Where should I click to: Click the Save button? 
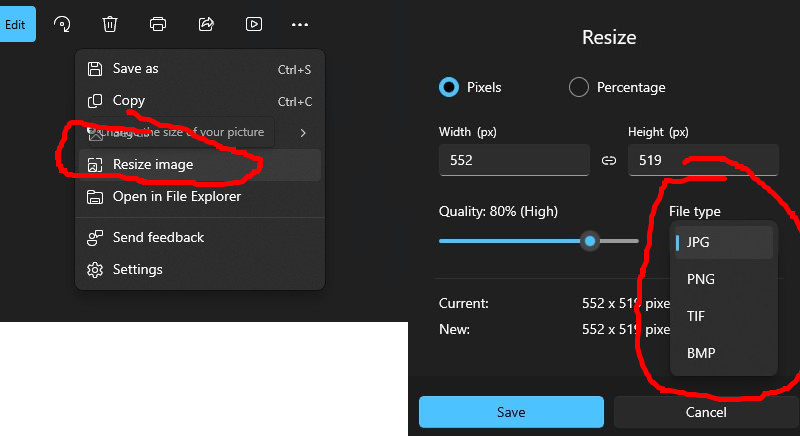pyautogui.click(x=511, y=412)
